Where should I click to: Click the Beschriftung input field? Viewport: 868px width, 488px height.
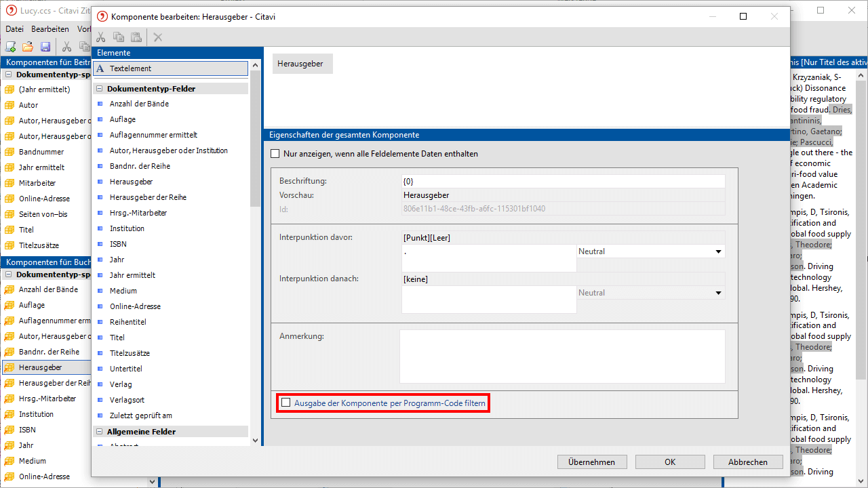[x=563, y=182]
